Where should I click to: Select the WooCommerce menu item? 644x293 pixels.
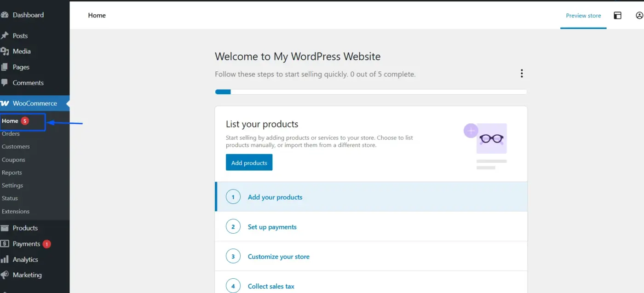[x=34, y=103]
